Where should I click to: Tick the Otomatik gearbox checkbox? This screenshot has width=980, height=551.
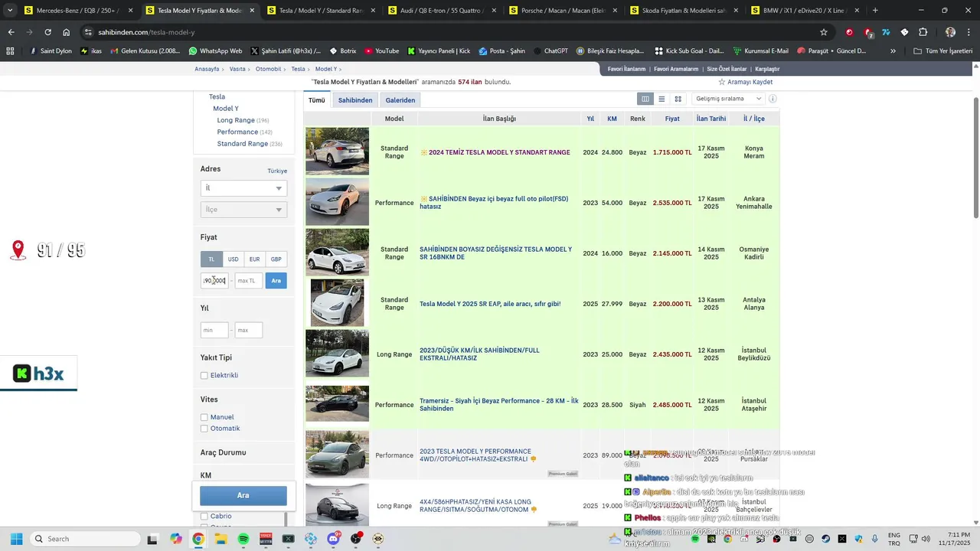click(204, 429)
